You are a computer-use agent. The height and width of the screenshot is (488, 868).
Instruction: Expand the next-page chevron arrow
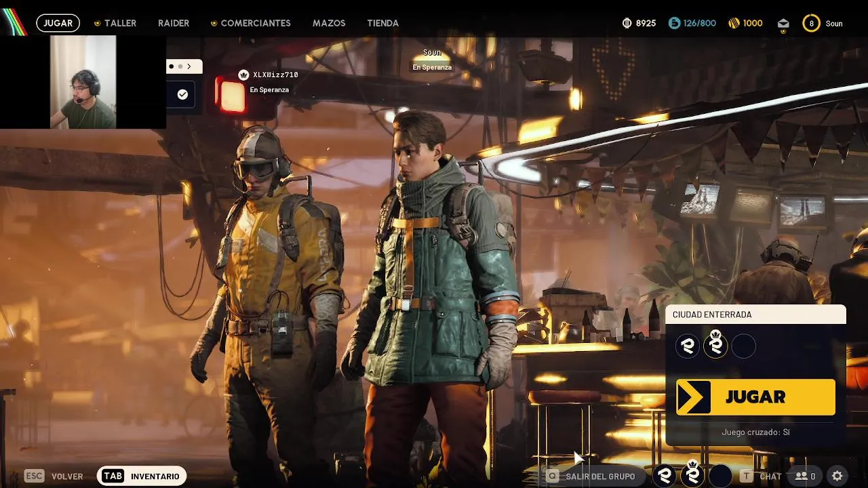189,66
